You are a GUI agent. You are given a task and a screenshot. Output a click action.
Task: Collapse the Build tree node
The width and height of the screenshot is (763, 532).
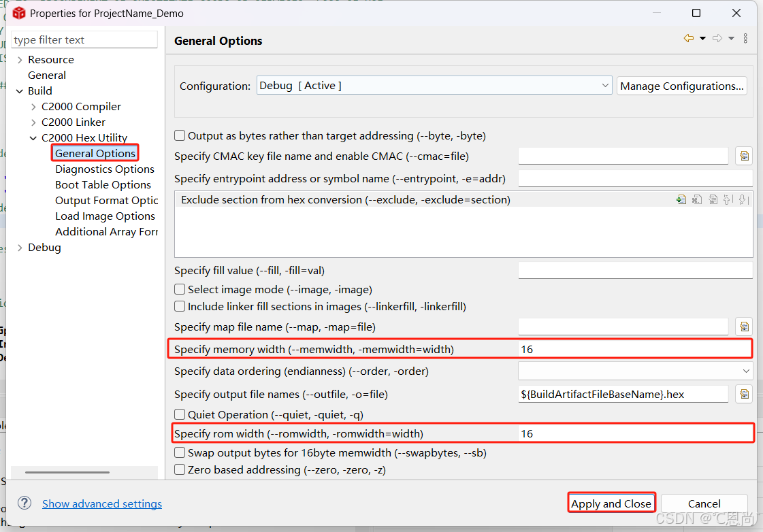pyautogui.click(x=20, y=91)
